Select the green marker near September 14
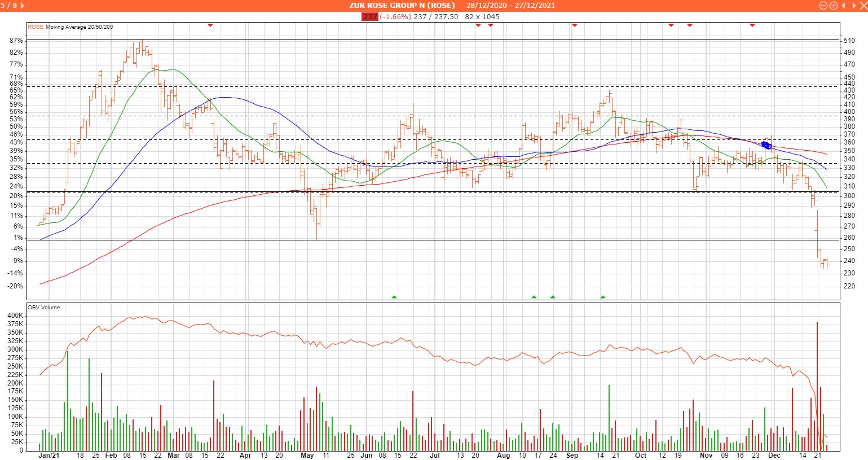The width and height of the screenshot is (868, 460). [x=603, y=296]
